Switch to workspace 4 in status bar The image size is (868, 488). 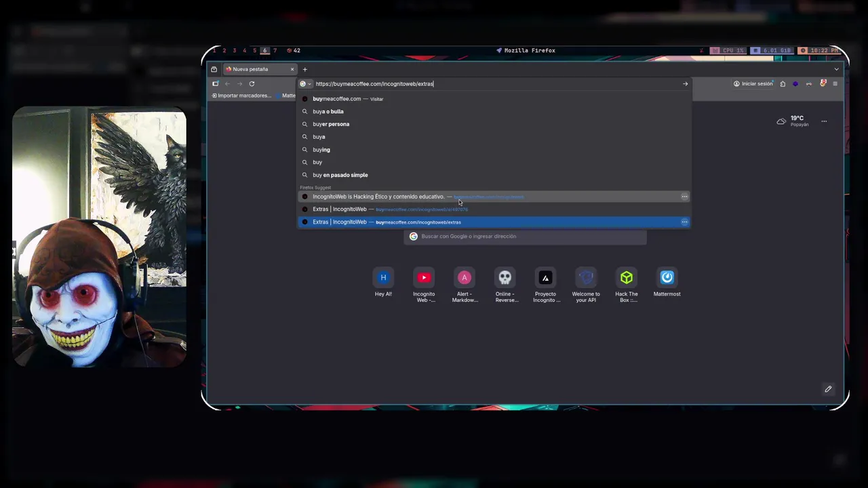[x=245, y=50]
